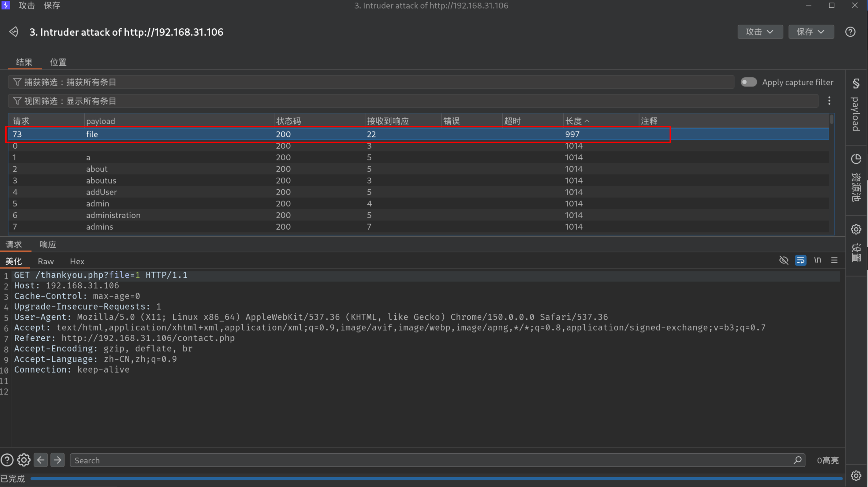This screenshot has height=487, width=868.
Task: Click the magnifier icon in search box
Action: click(797, 460)
